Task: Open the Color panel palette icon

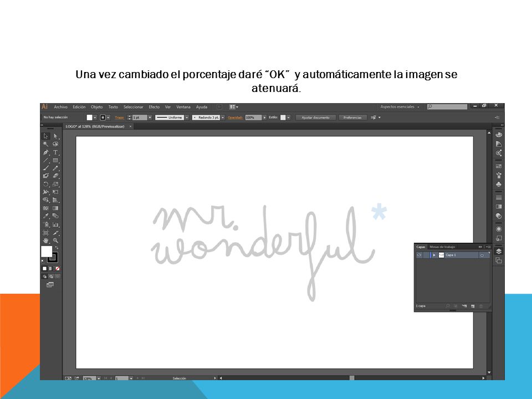Action: click(499, 135)
